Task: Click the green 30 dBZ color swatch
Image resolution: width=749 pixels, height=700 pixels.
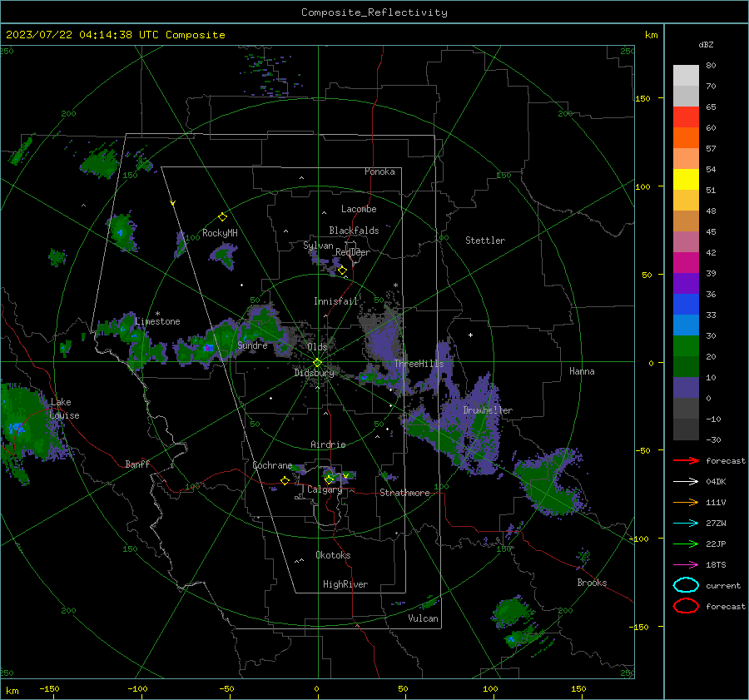Action: click(686, 346)
